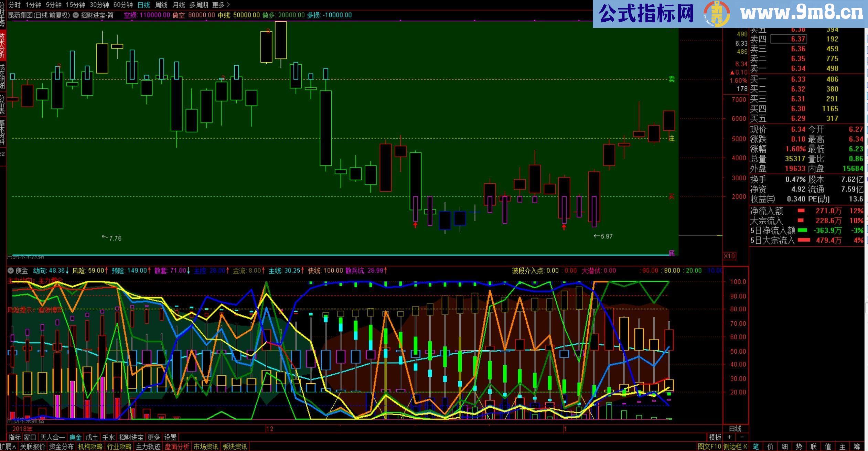868x451 pixels.
Task: Click the 设置 settings button
Action: (170, 437)
